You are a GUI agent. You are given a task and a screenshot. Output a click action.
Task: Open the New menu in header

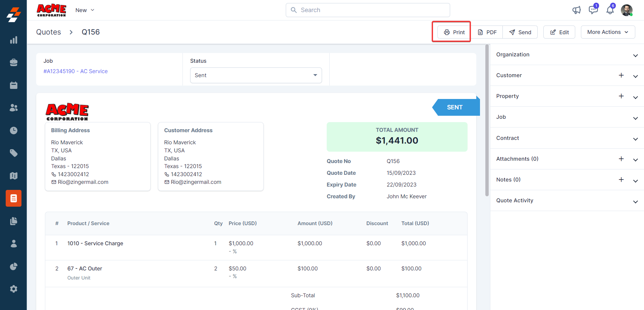tap(85, 10)
